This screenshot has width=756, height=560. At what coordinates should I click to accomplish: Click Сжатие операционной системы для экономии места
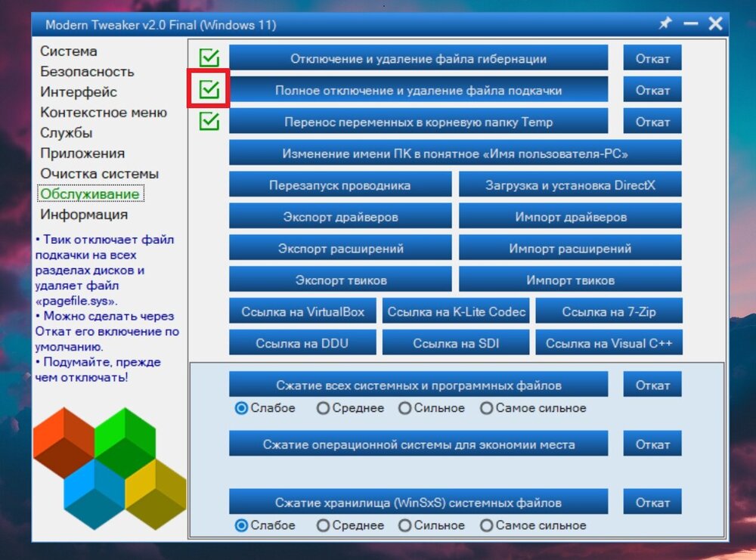[419, 444]
